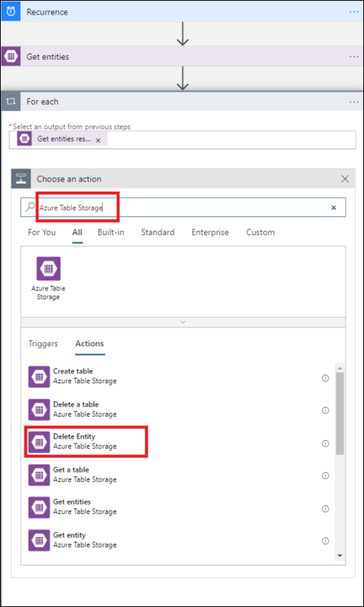The width and height of the screenshot is (364, 607).
Task: Click the actions list scroll down arrow
Action: [339, 555]
